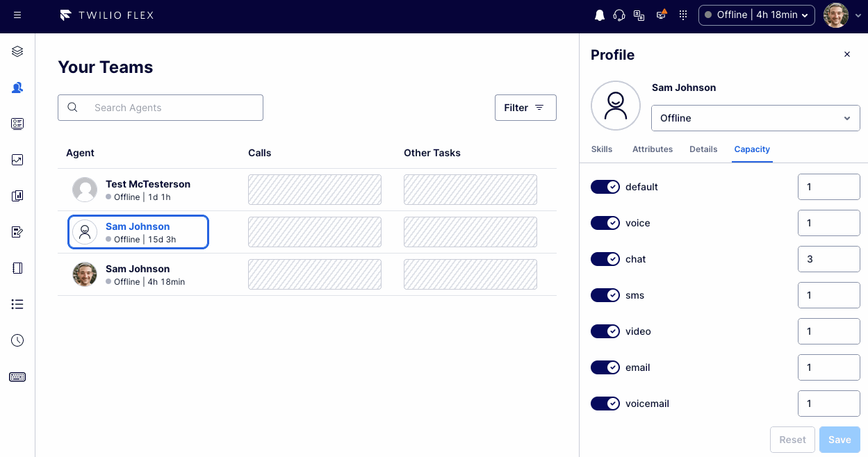This screenshot has width=868, height=457.
Task: Select the Teams view sidebar icon
Action: pos(17,88)
